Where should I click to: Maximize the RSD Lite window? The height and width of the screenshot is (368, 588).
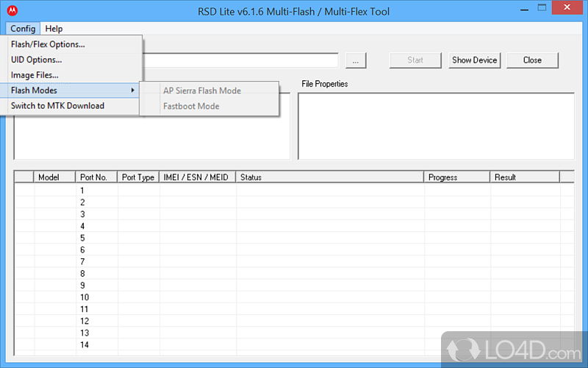coord(542,8)
